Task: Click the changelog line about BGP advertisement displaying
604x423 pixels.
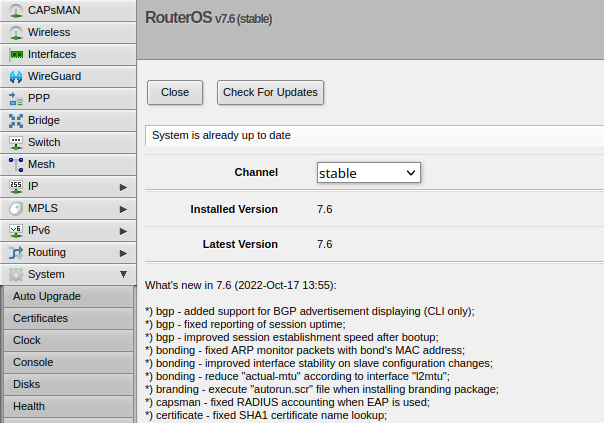Action: coord(310,311)
